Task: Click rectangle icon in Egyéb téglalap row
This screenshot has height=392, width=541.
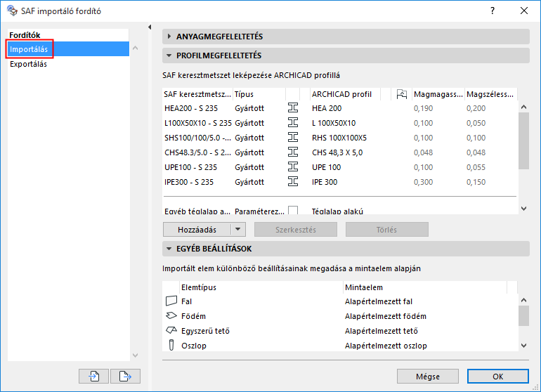Action: (293, 211)
